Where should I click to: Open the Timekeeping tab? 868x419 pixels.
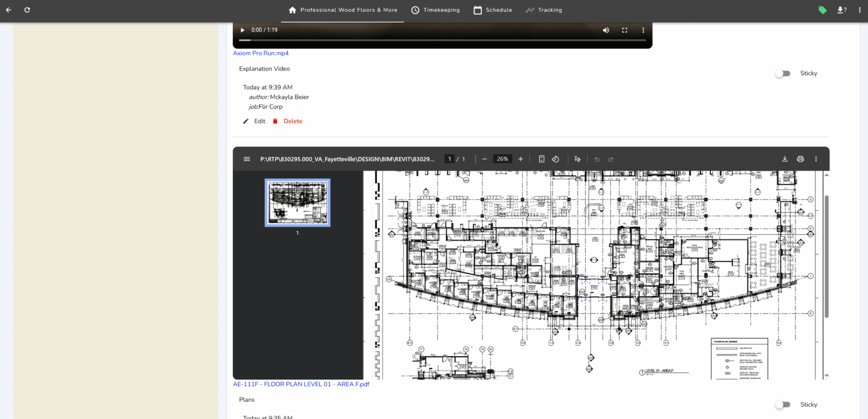click(x=435, y=10)
